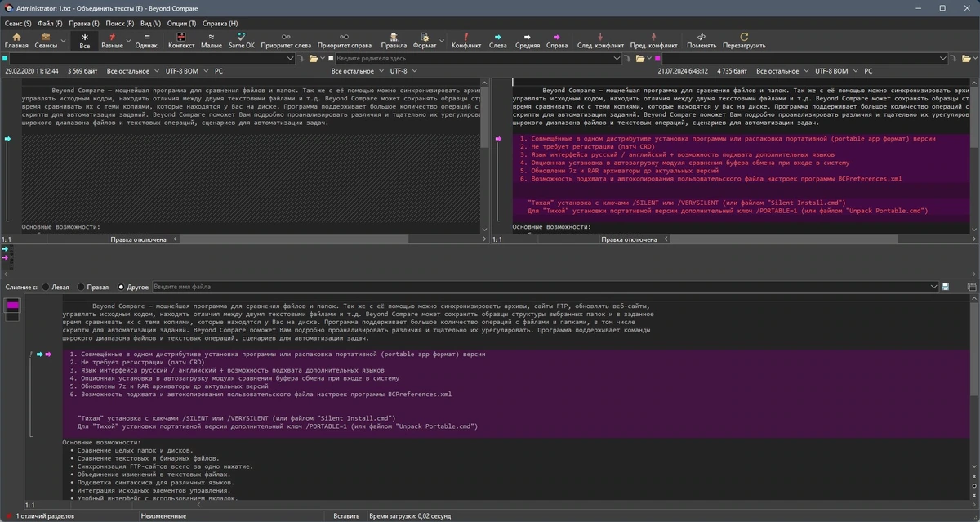Open the Главная home view

16,41
